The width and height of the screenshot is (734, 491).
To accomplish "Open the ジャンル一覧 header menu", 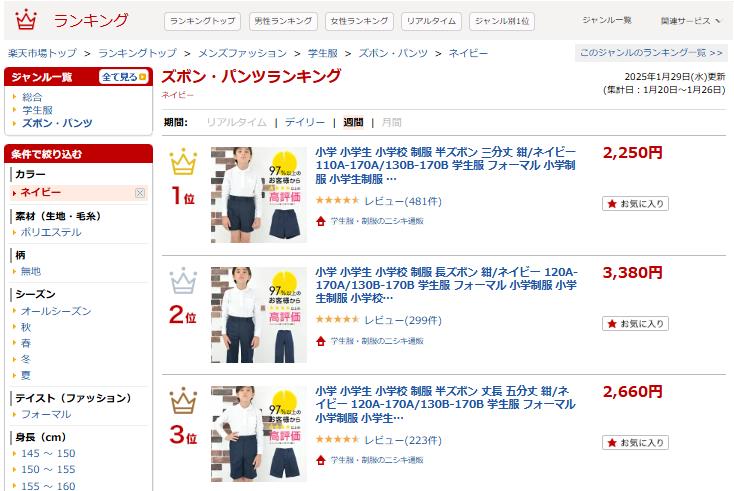I will click(x=607, y=20).
